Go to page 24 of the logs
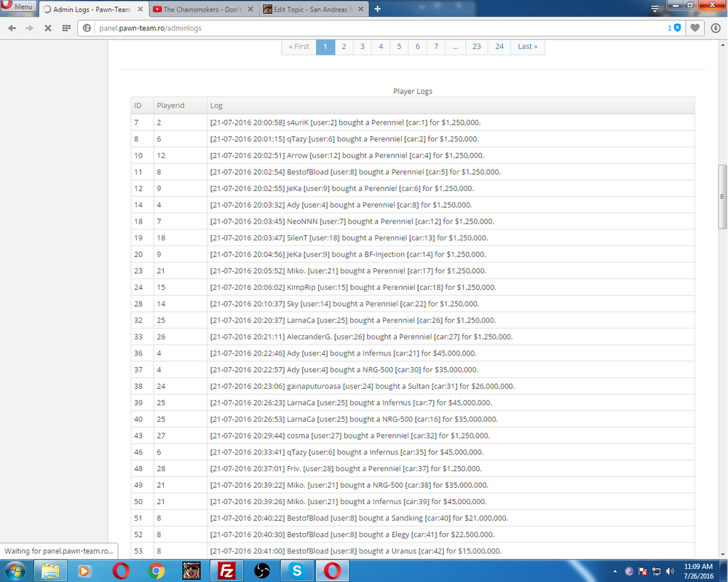This screenshot has height=582, width=728. click(499, 47)
